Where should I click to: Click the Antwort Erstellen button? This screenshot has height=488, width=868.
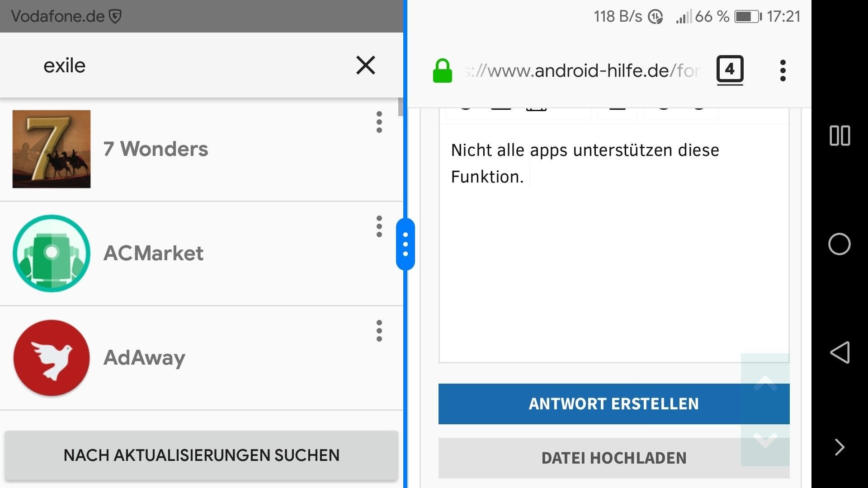click(614, 404)
